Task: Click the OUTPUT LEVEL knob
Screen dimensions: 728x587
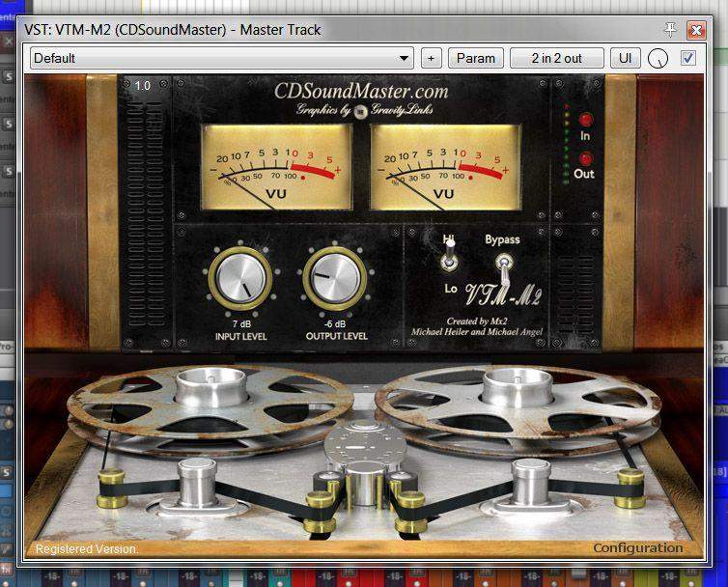Action: tap(335, 279)
